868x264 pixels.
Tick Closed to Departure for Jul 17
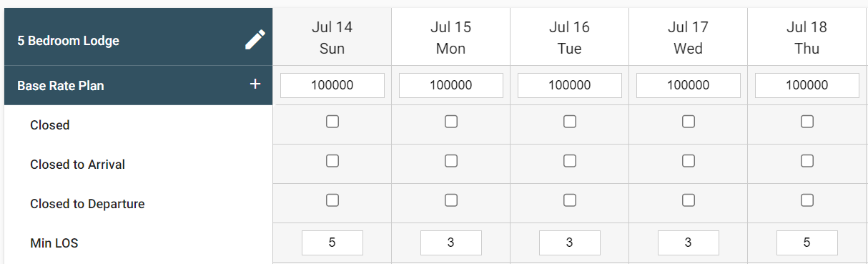coord(689,200)
